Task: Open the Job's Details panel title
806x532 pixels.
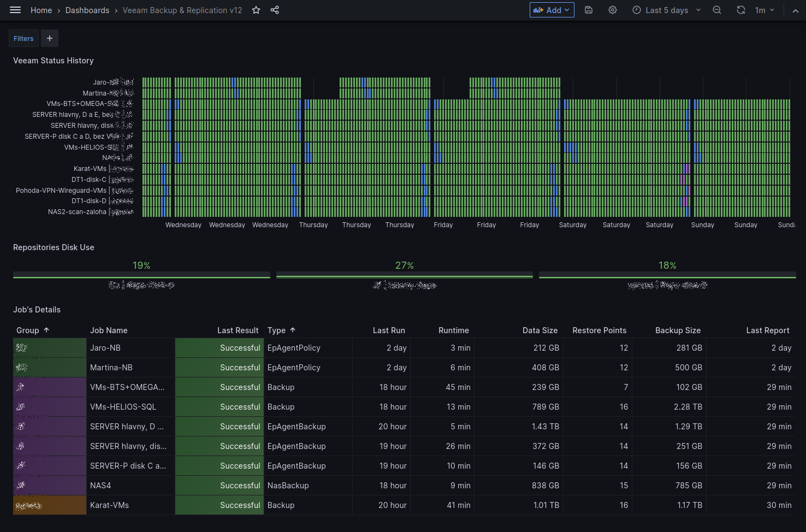Action: click(x=37, y=310)
